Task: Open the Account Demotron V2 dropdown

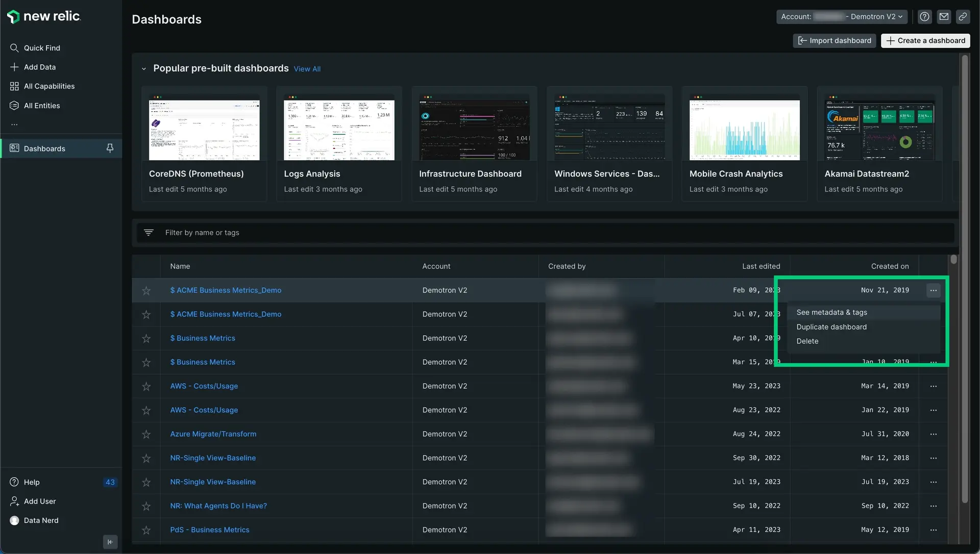Action: [x=842, y=17]
